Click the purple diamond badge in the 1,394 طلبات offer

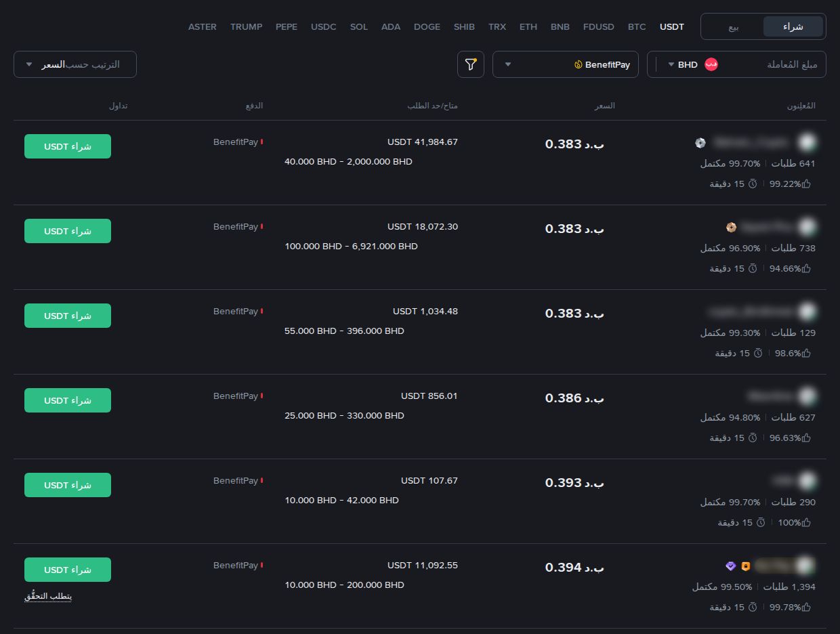[x=730, y=566]
